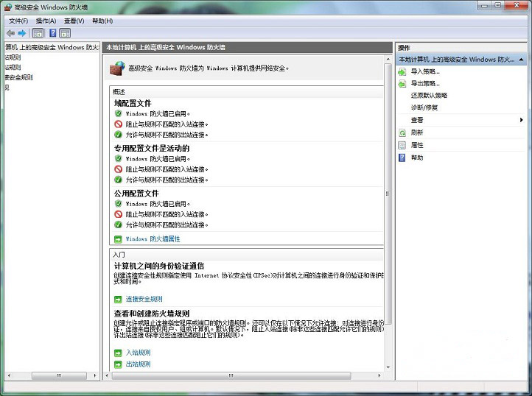Click green shield under 域配置文件
The image size is (532, 396).
118,113
